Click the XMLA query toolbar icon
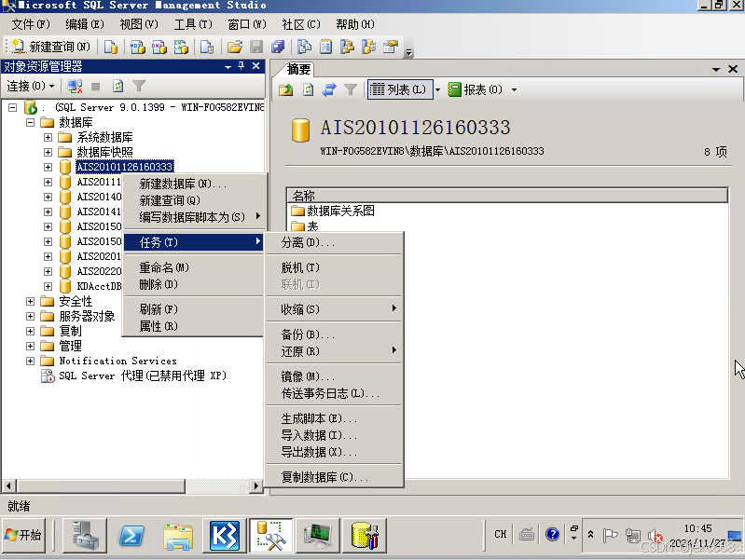745x560 pixels. click(181, 47)
